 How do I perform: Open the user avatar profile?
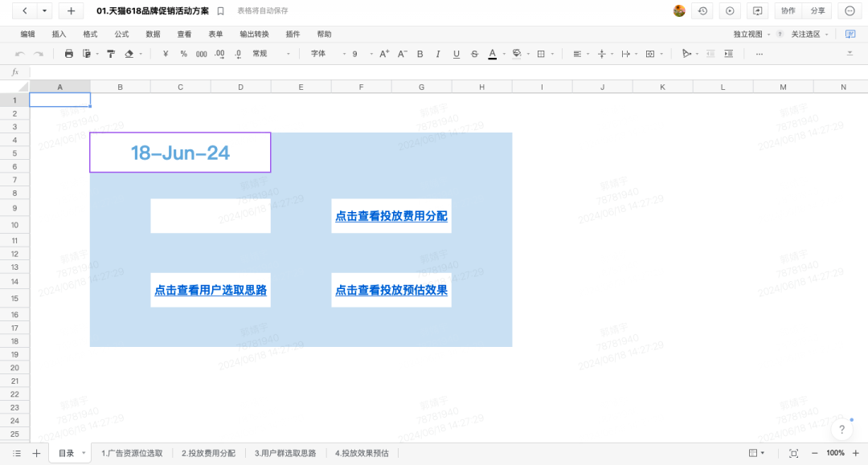coord(679,10)
